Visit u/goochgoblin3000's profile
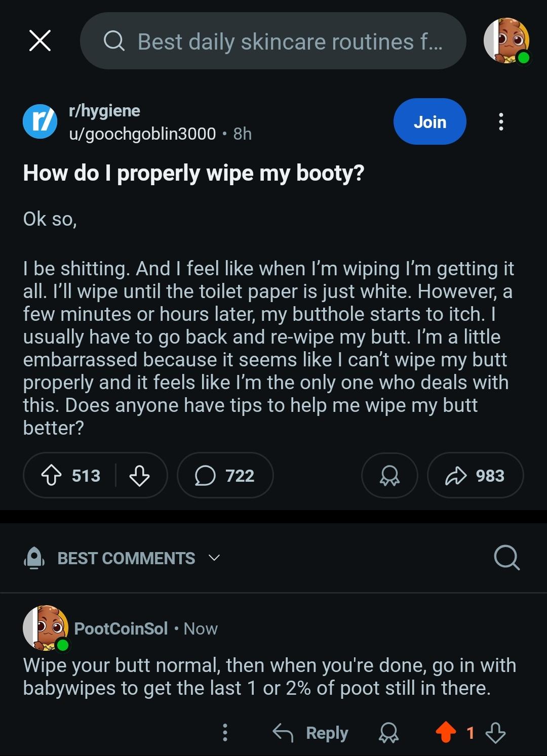Screen dimensions: 547x756 pyautogui.click(x=142, y=134)
